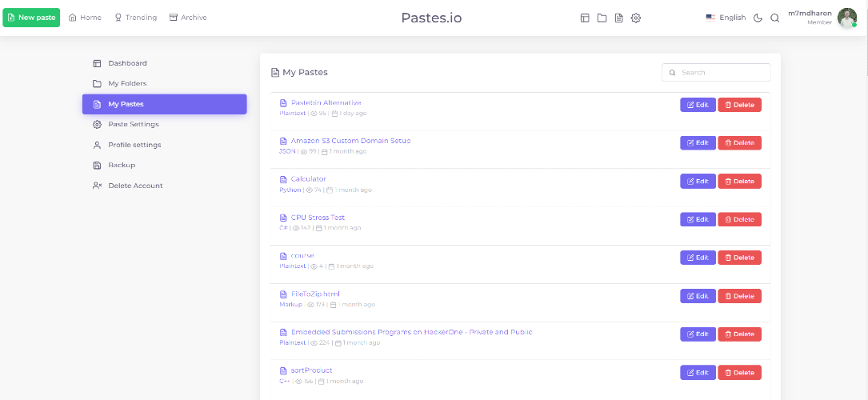Edit the Pastebin Alternative paste
This screenshot has height=400, width=868.
(x=698, y=105)
